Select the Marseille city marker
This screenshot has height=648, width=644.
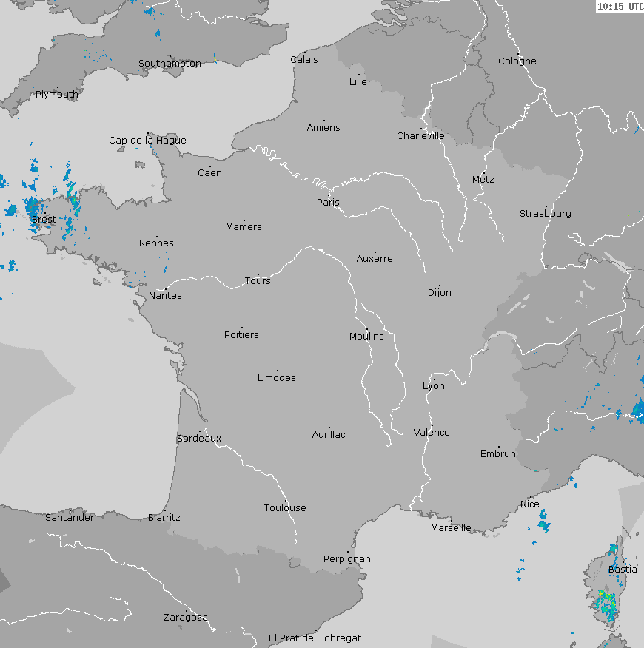pos(451,522)
